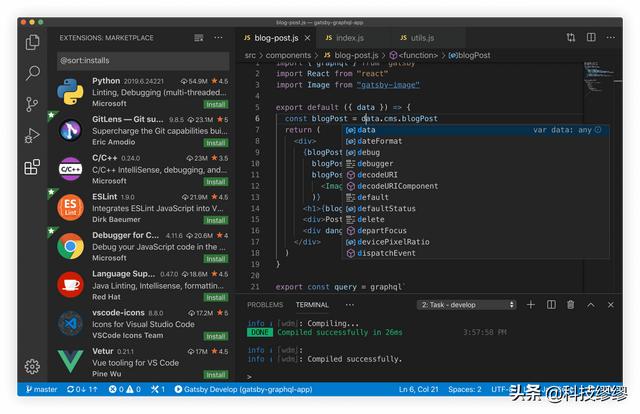Open the Manage gear icon

pos(33,366)
